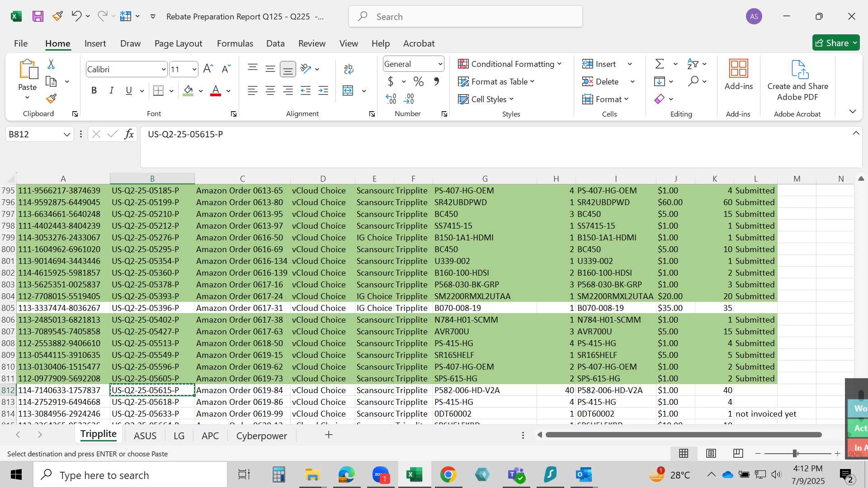Image resolution: width=868 pixels, height=488 pixels.
Task: Open the Add-ins icon
Action: [739, 69]
